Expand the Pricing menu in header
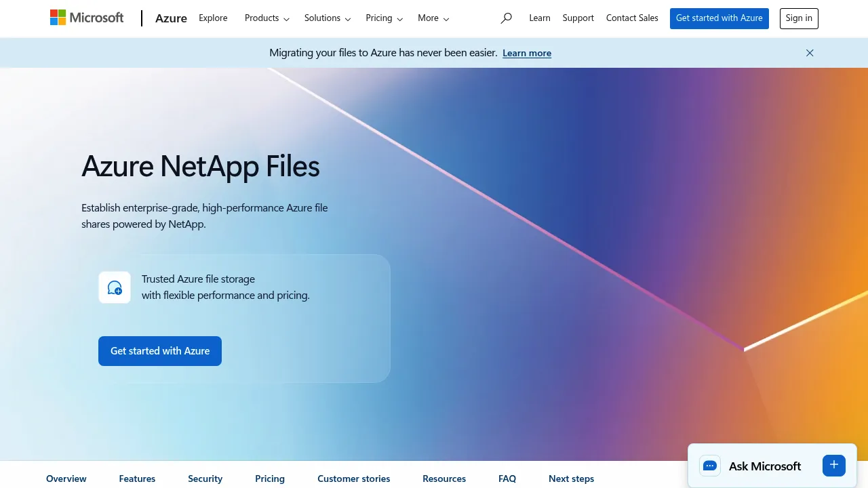 (x=384, y=18)
